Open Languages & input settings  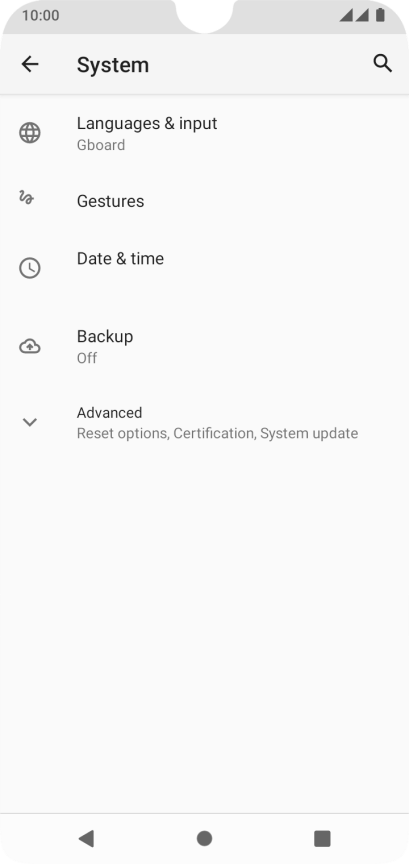(204, 133)
